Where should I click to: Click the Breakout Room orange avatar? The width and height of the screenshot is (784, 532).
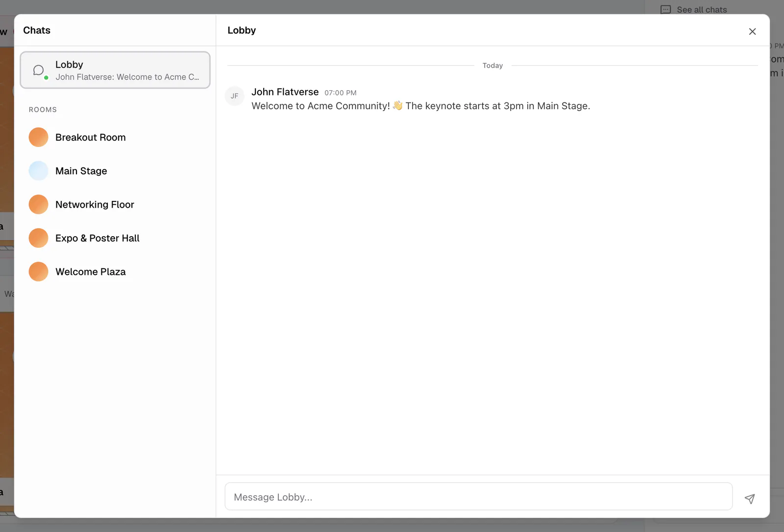click(x=38, y=137)
